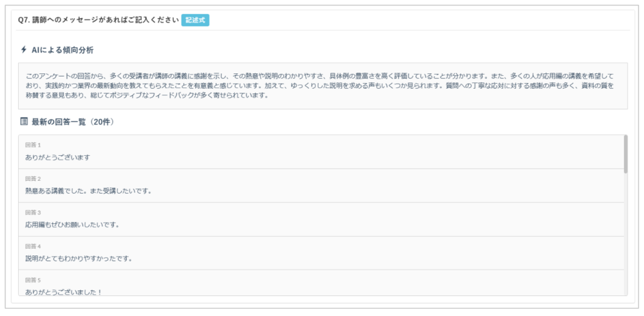
Task: Select the Q7 question title text
Action: (x=98, y=20)
